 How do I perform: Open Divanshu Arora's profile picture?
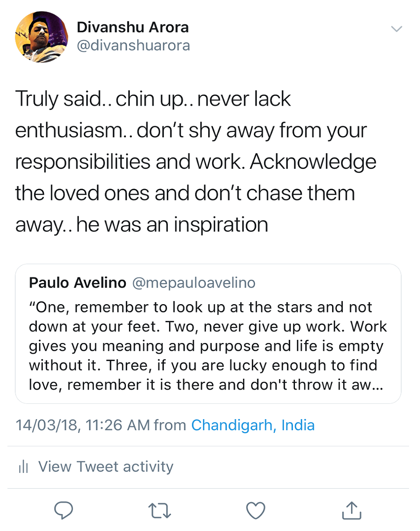point(42,37)
